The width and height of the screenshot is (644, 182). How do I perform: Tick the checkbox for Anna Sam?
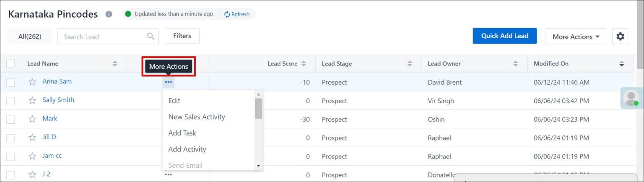click(10, 83)
